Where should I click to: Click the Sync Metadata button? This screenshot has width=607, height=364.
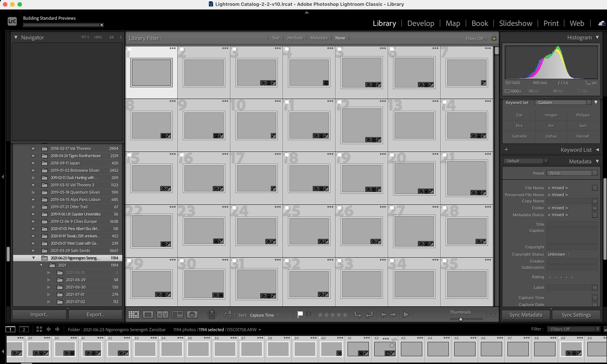pyautogui.click(x=526, y=315)
